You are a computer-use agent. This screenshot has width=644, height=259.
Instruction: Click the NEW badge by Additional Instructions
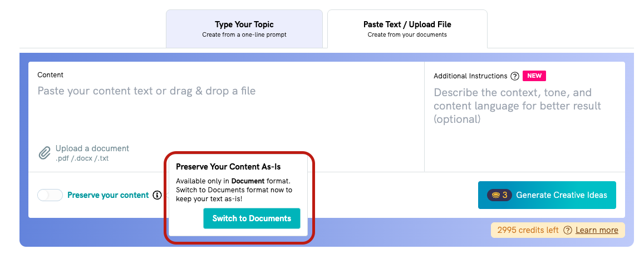[534, 76]
